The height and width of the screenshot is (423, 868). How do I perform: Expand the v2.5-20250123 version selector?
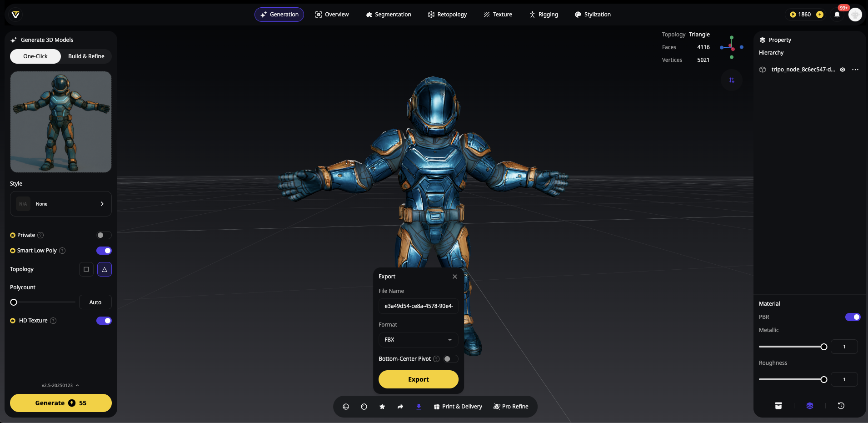point(60,385)
